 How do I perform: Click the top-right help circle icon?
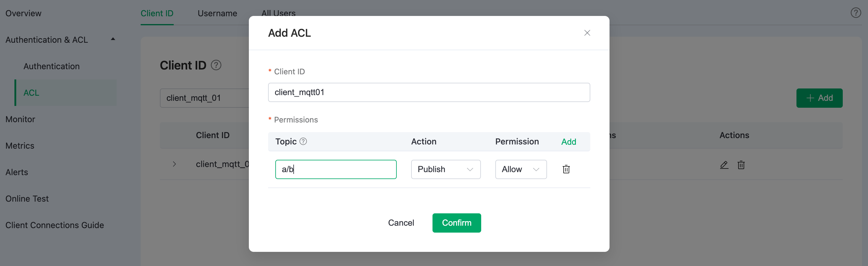tap(856, 13)
